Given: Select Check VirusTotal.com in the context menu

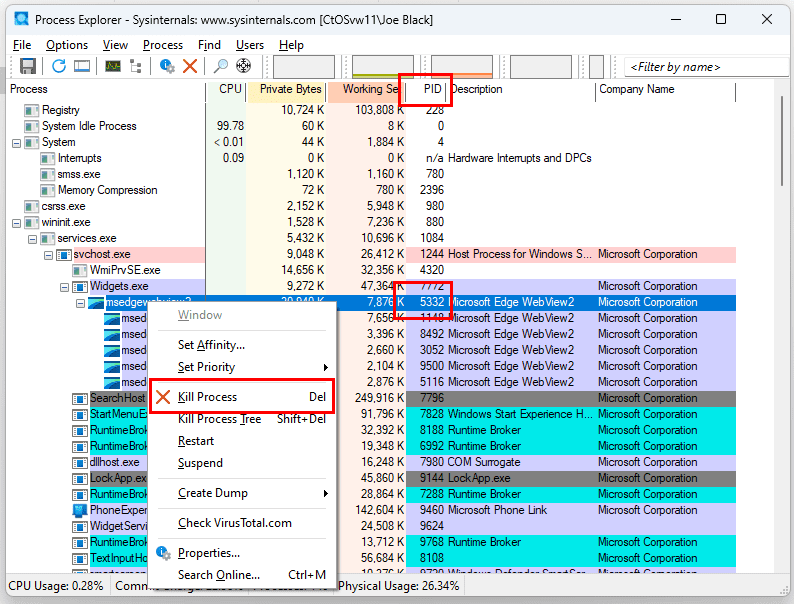Looking at the screenshot, I should (x=234, y=523).
